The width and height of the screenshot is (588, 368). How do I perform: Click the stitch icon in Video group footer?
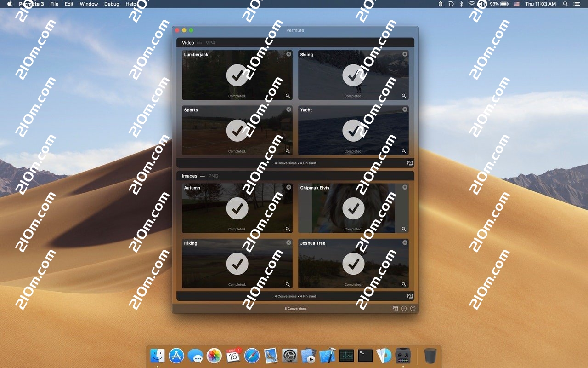410,163
